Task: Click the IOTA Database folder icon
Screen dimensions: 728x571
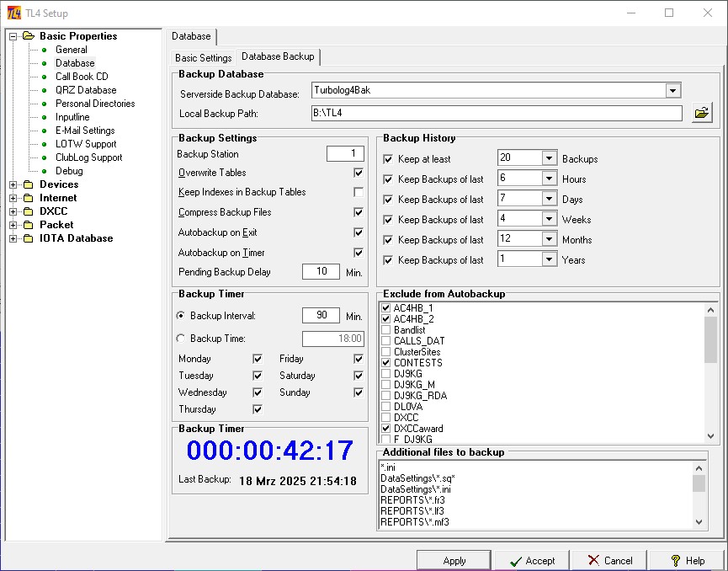Action: click(x=29, y=238)
